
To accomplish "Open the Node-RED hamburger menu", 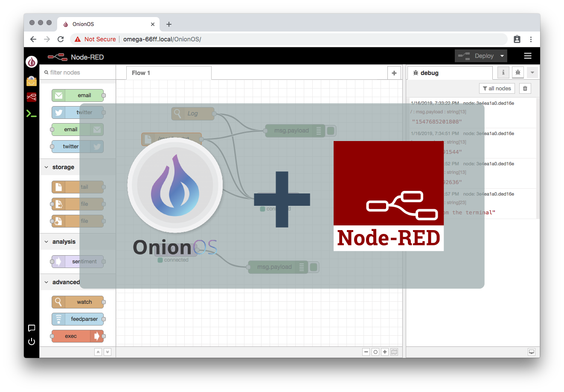I will click(528, 56).
